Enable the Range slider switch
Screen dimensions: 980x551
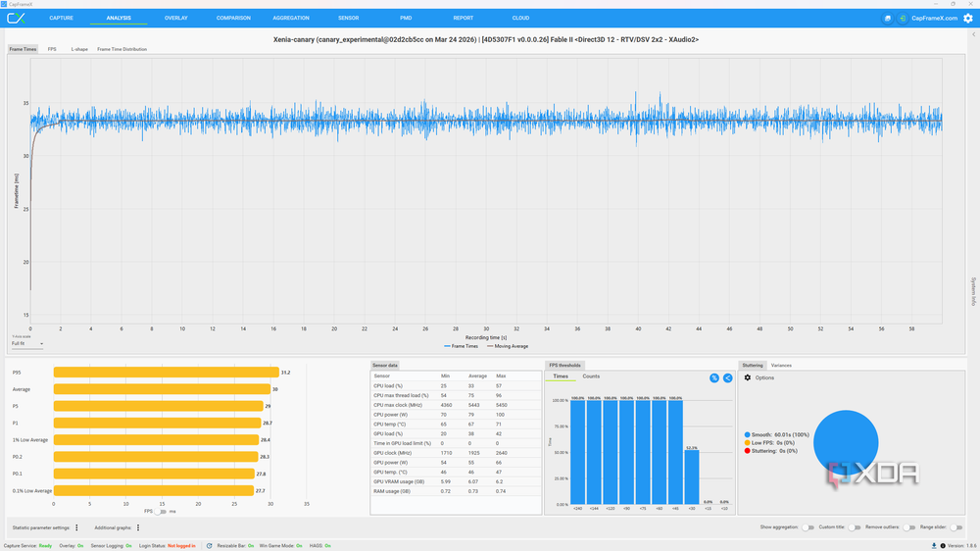click(955, 527)
